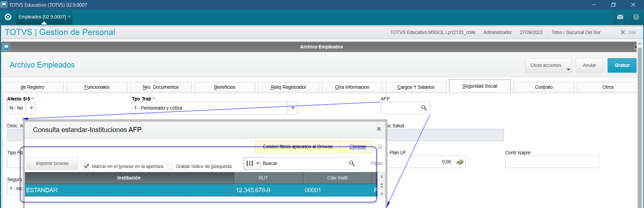Enable Grabar índice de búsqueda checkbox
The image size is (644, 208).
(x=170, y=166)
